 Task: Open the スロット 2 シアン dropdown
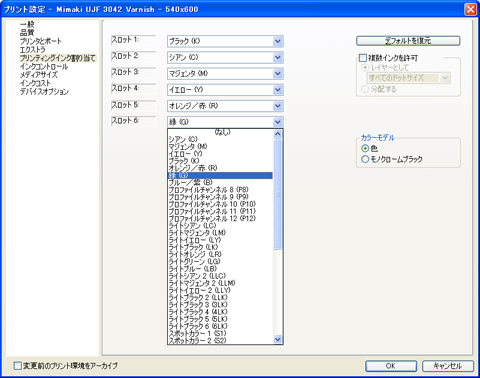pyautogui.click(x=225, y=57)
